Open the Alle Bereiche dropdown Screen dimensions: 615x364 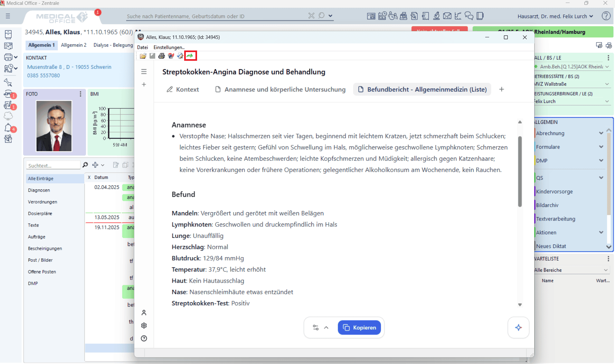pos(571,270)
